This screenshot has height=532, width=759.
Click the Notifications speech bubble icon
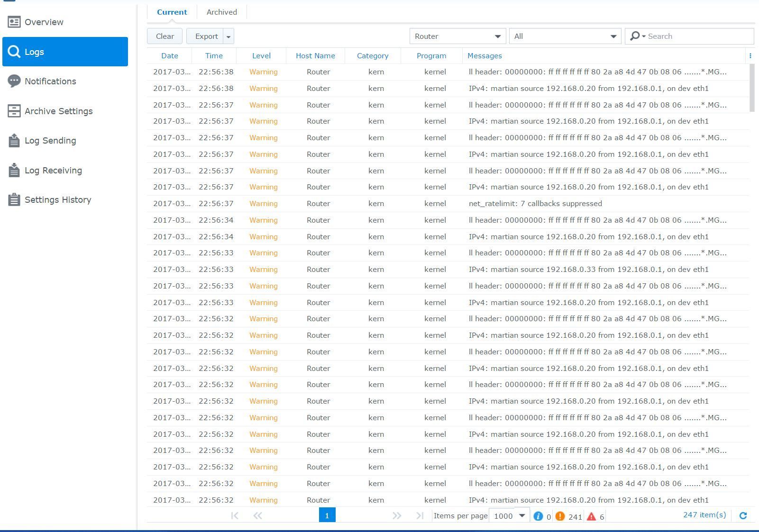14,81
